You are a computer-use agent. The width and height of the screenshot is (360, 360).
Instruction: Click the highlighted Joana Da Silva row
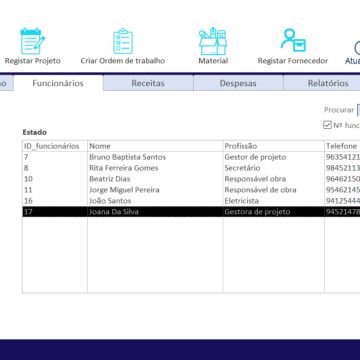click(x=191, y=212)
